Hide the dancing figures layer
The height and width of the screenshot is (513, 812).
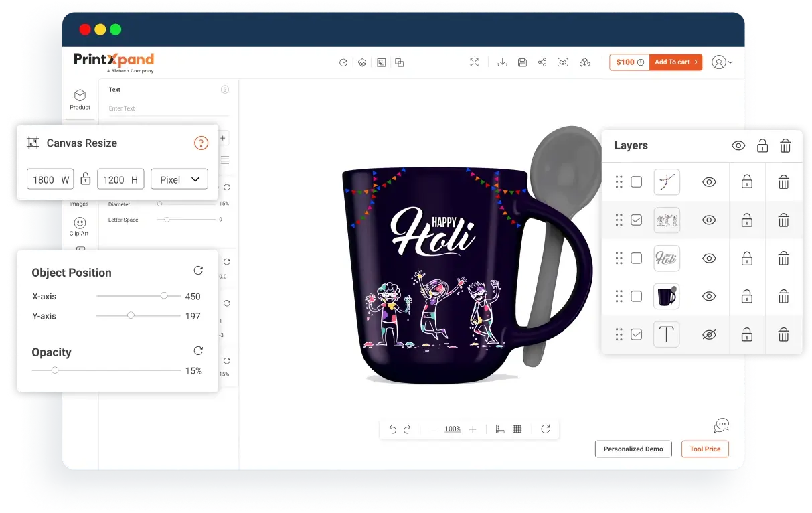[x=709, y=220]
